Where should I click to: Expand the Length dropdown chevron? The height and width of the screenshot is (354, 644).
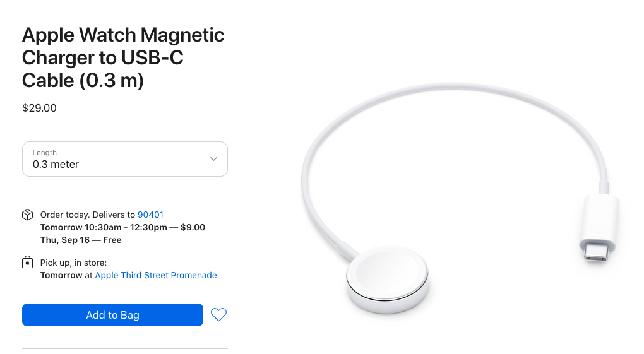213,159
